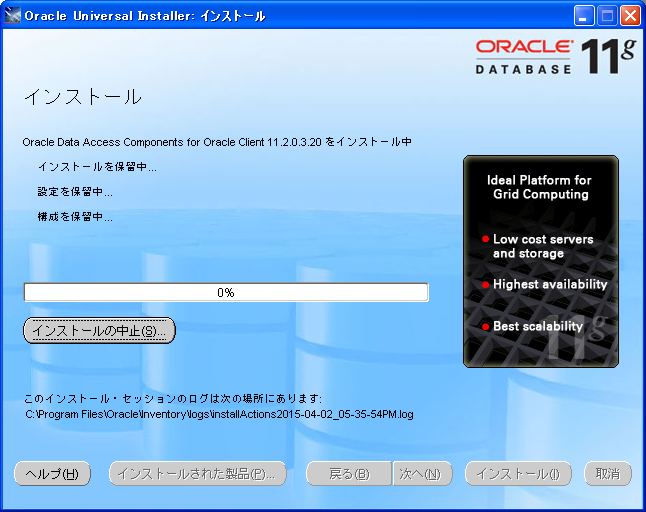
Task: Click the red bullet beside Highest availability
Action: coord(485,285)
